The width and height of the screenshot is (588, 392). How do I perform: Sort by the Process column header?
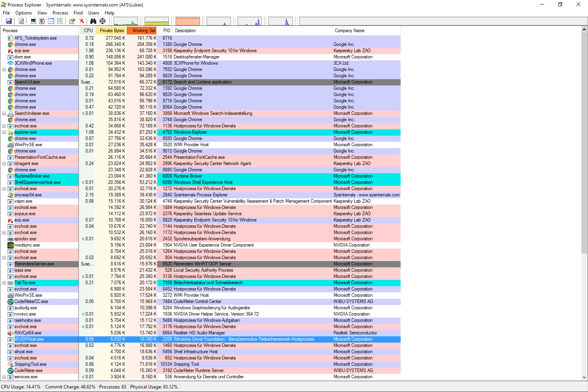40,31
